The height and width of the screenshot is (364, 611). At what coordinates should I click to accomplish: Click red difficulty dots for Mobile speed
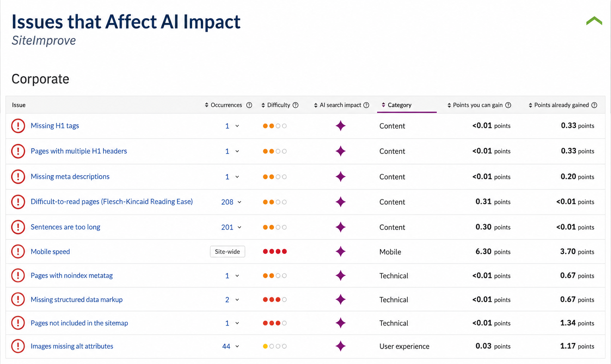pyautogui.click(x=275, y=252)
